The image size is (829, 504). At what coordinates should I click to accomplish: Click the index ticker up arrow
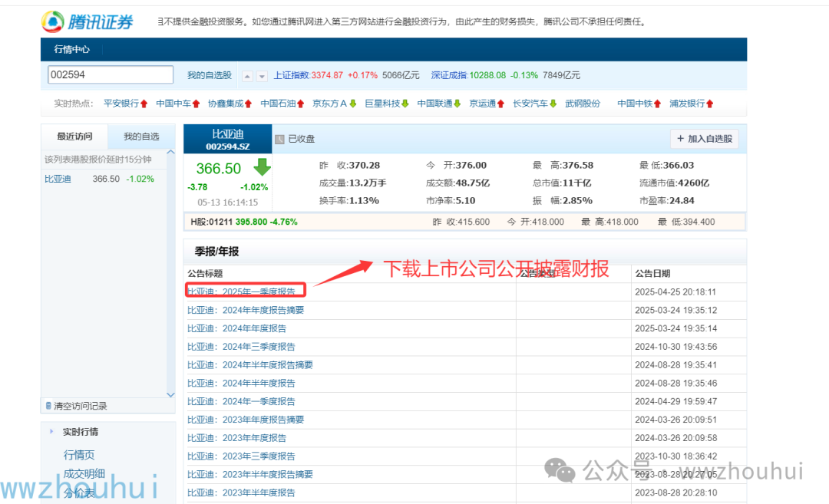click(247, 76)
